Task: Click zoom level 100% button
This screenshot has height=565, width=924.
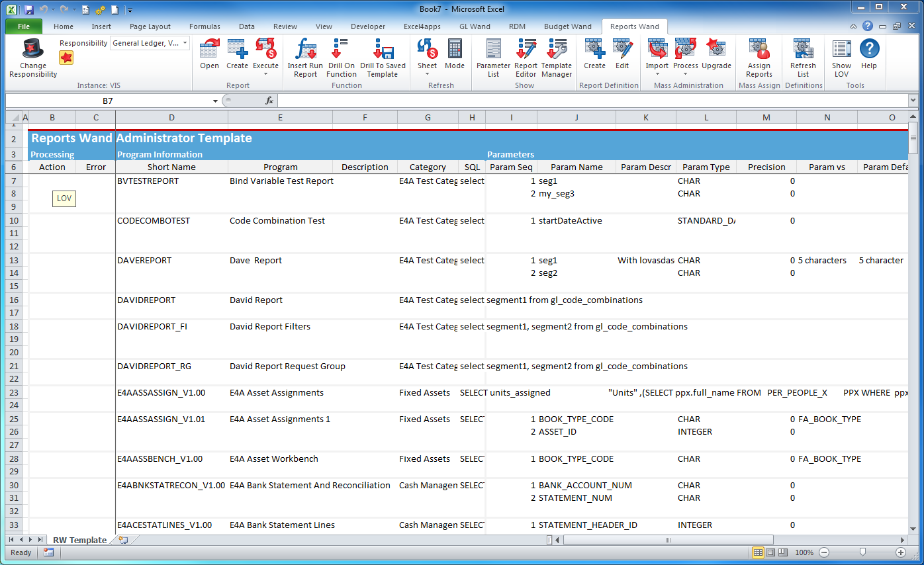Action: (x=804, y=552)
